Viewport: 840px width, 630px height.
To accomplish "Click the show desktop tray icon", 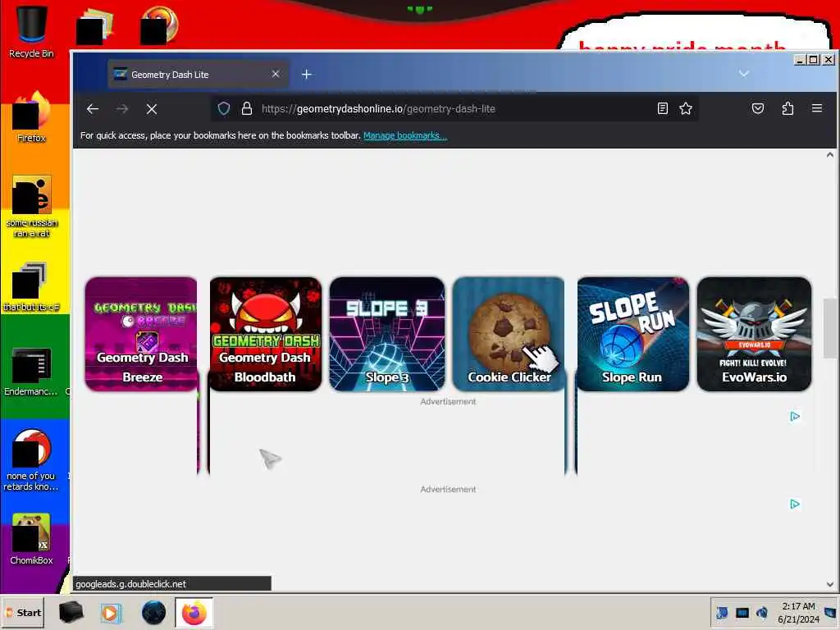I will point(830,613).
